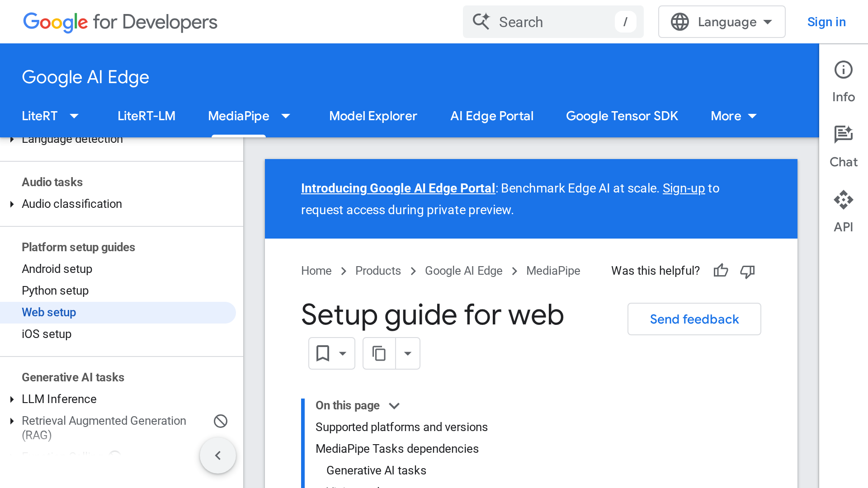Click the Sign-up link in banner
The height and width of the screenshot is (488, 868).
coord(684,188)
